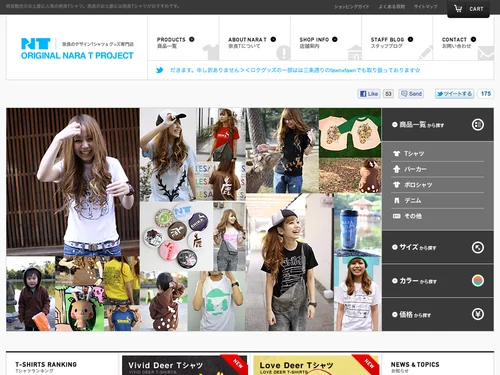The image size is (500, 375).
Task: Click the large photo of woman in white T-shirt
Action: pos(73,182)
